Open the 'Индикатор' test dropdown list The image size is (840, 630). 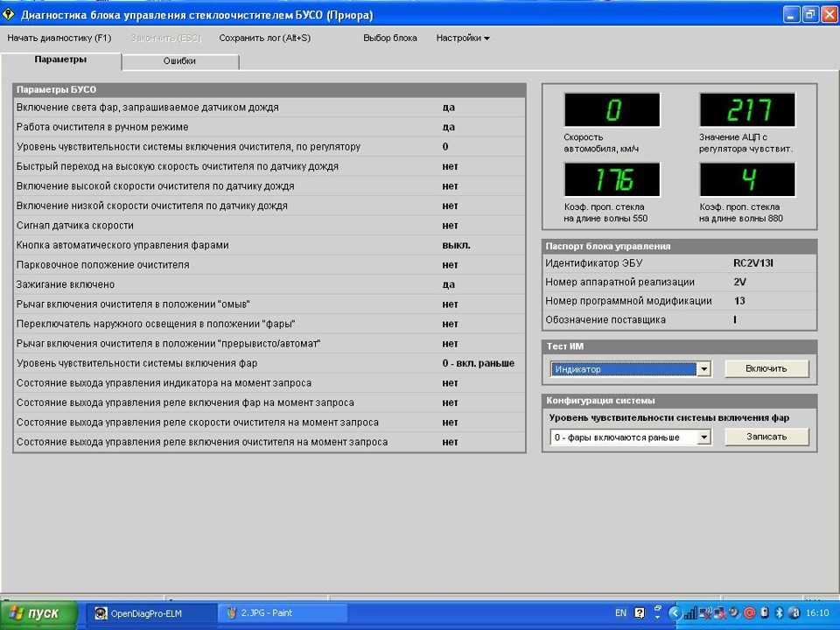point(703,369)
